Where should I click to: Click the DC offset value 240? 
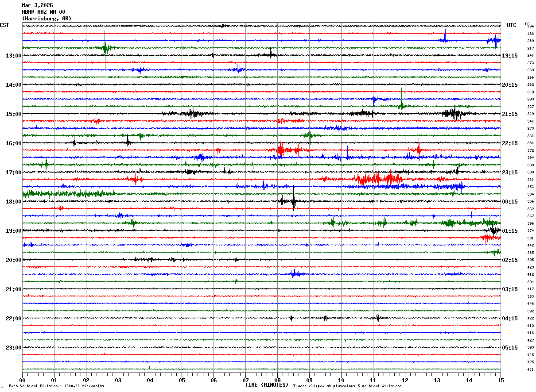[530, 55]
